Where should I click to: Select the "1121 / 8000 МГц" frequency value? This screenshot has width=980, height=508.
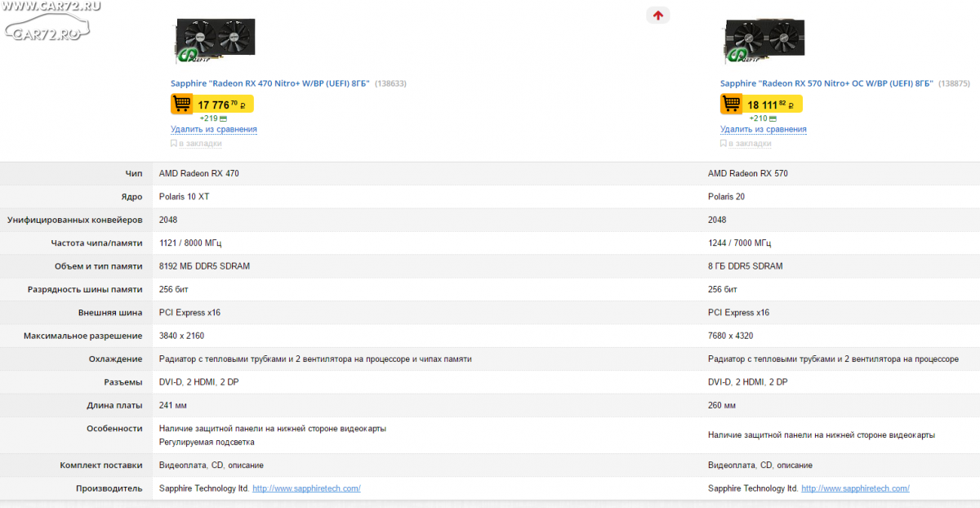pos(190,243)
